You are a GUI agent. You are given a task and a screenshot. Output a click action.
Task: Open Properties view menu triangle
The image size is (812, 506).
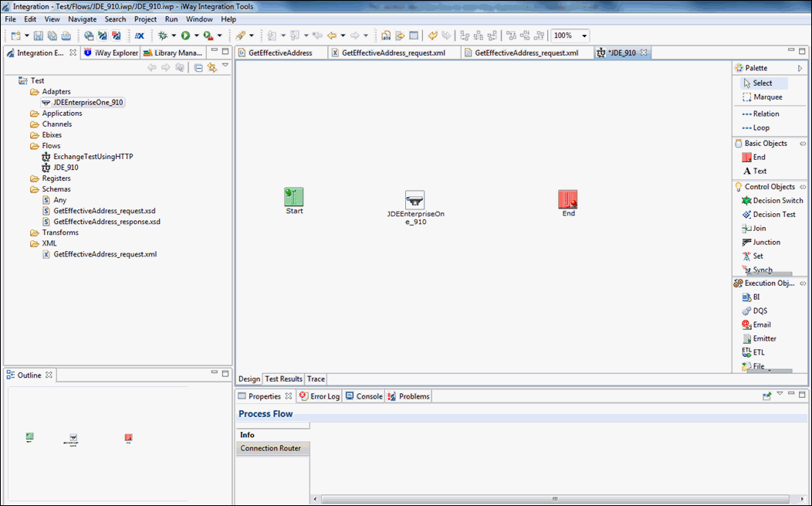780,393
